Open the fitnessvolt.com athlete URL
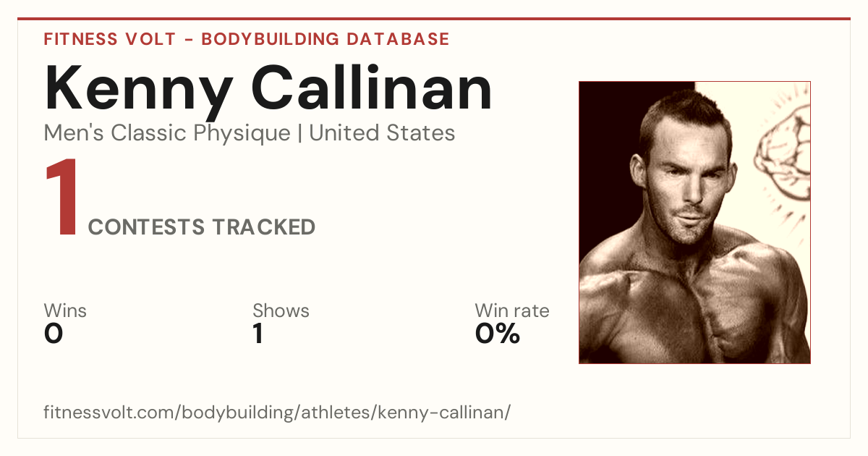 click(277, 413)
